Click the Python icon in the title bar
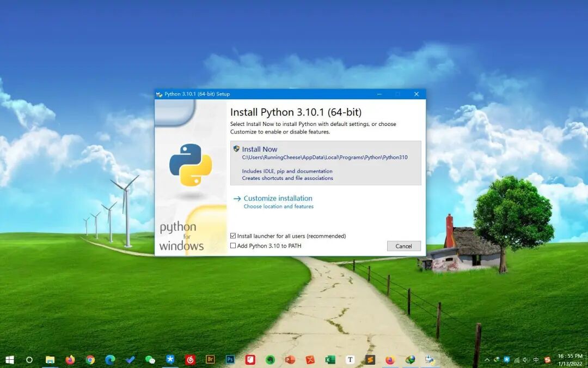Screen dimensions: 588x368 coord(160,94)
